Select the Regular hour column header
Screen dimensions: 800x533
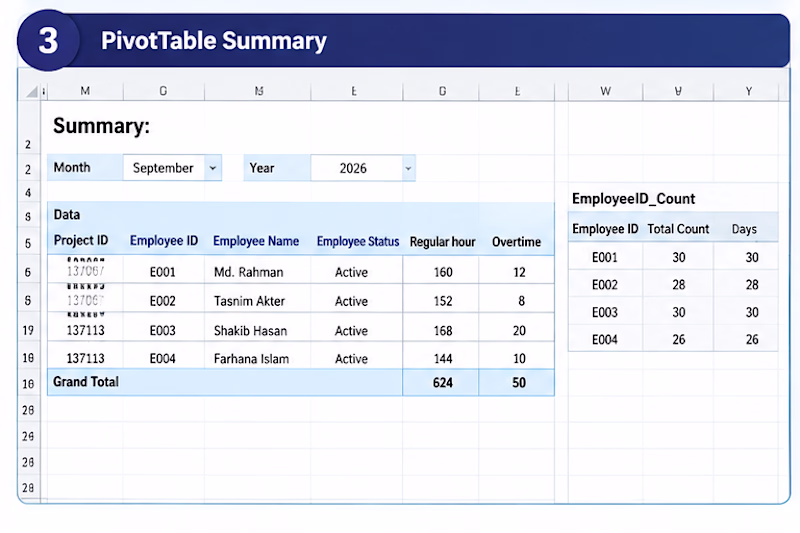click(x=442, y=242)
